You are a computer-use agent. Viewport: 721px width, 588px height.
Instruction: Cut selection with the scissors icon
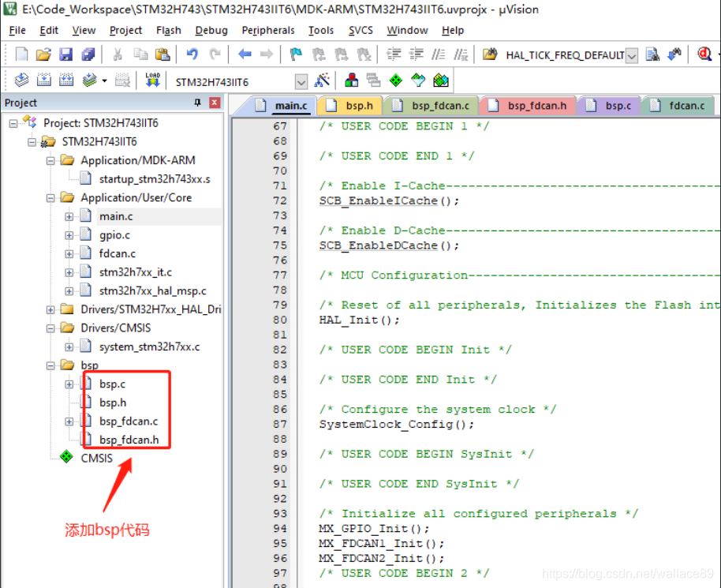118,54
